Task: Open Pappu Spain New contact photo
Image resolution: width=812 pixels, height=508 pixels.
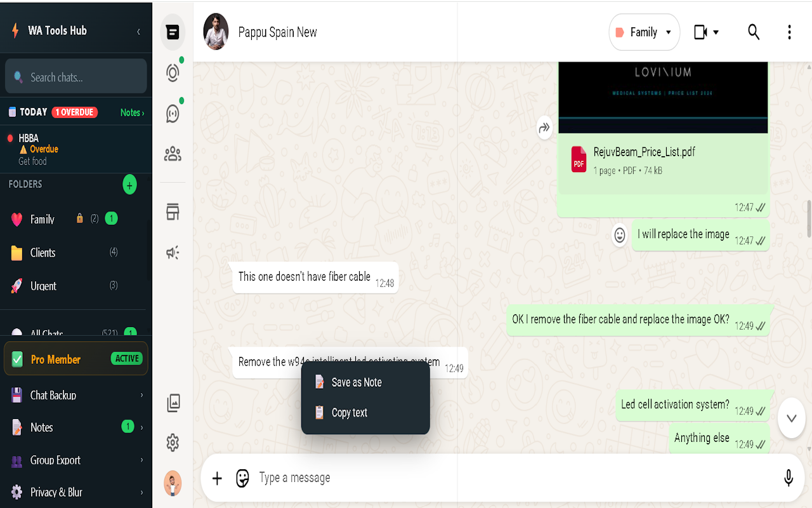Action: [x=216, y=32]
